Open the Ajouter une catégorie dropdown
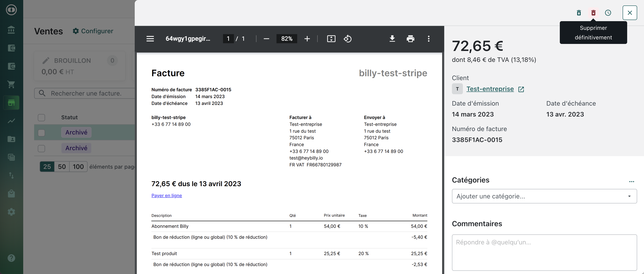Viewport: 644px width, 274px height. click(x=544, y=196)
